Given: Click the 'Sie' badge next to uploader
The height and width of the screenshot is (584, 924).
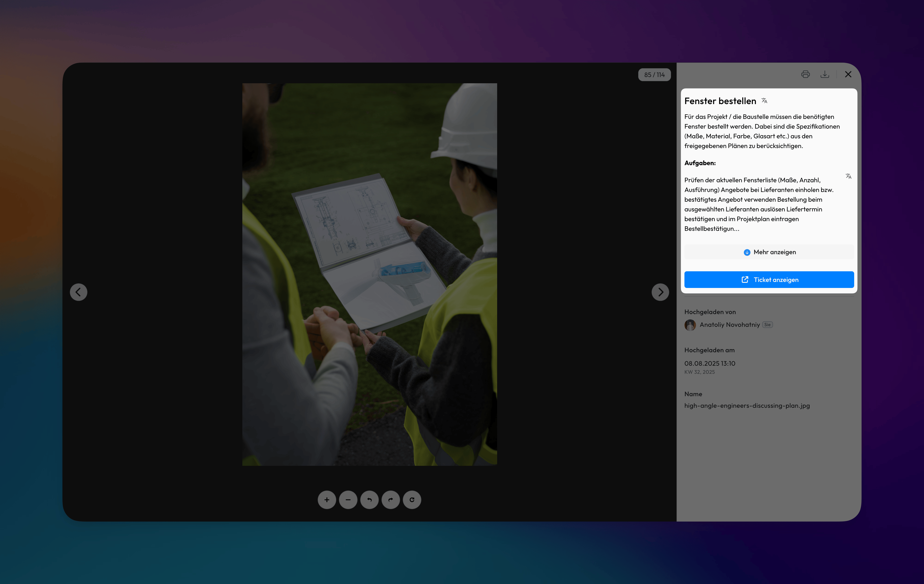Looking at the screenshot, I should [767, 325].
